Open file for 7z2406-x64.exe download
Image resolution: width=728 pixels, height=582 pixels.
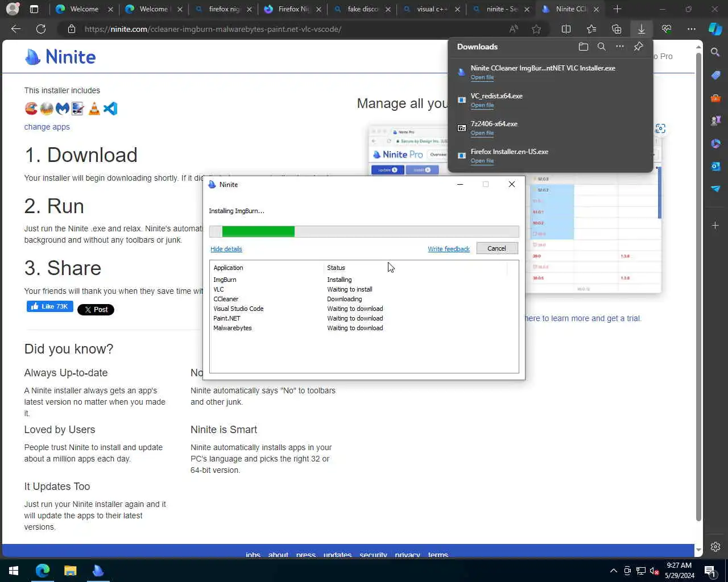[x=482, y=133]
